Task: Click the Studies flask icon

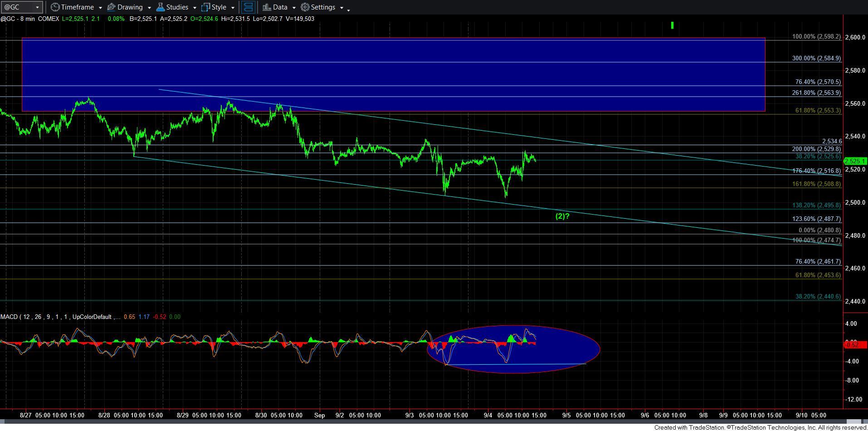Action: pyautogui.click(x=160, y=7)
